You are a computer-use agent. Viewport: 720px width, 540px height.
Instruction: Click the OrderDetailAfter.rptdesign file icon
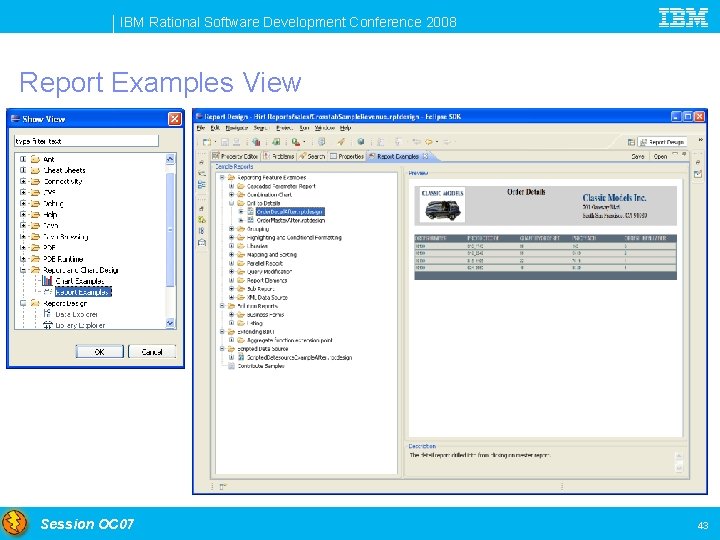click(x=250, y=211)
